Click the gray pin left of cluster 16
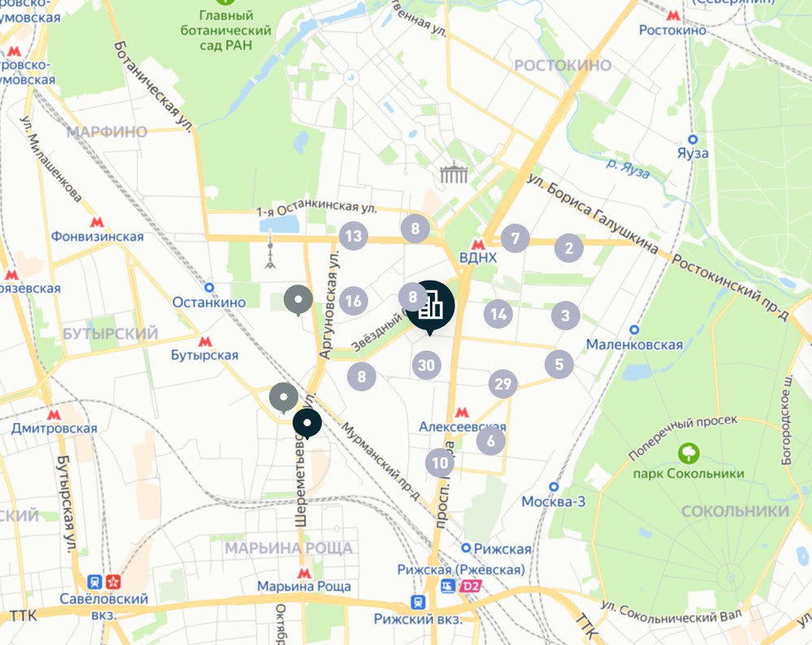 (298, 300)
